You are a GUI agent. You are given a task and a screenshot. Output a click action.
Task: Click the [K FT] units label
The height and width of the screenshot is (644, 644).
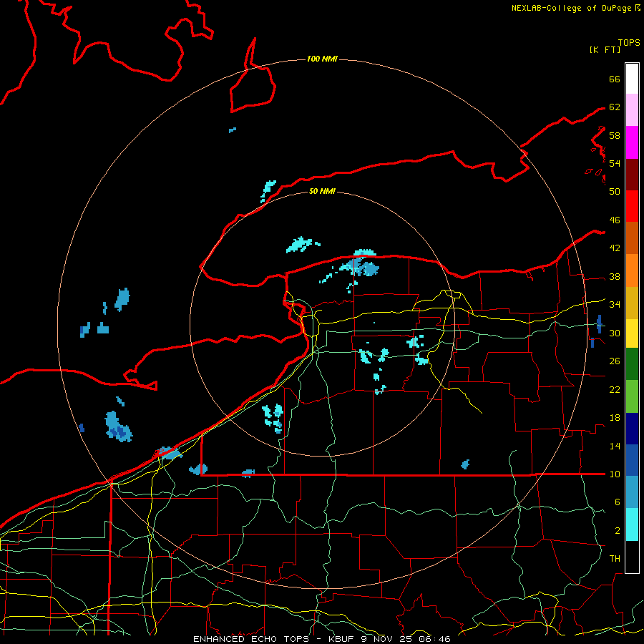[x=605, y=49]
